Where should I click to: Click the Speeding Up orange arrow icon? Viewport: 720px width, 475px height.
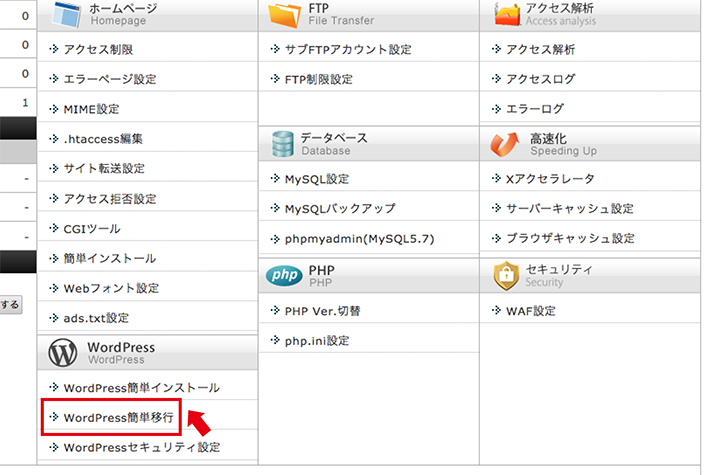point(505,144)
